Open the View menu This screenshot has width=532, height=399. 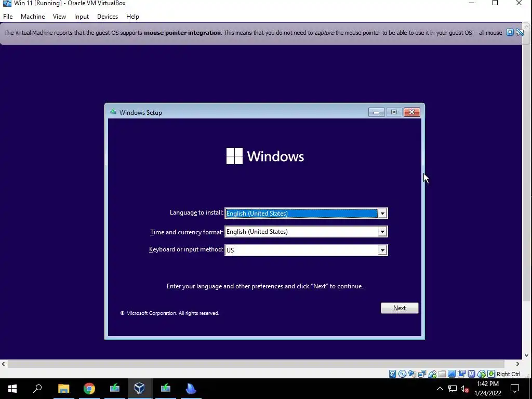click(x=59, y=16)
